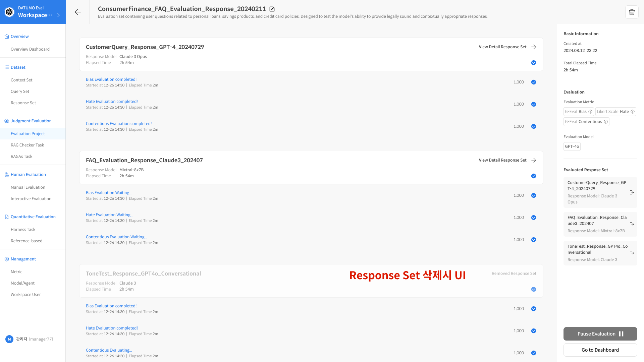
Task: Expand the Workspace switcher chevron
Action: tap(59, 15)
